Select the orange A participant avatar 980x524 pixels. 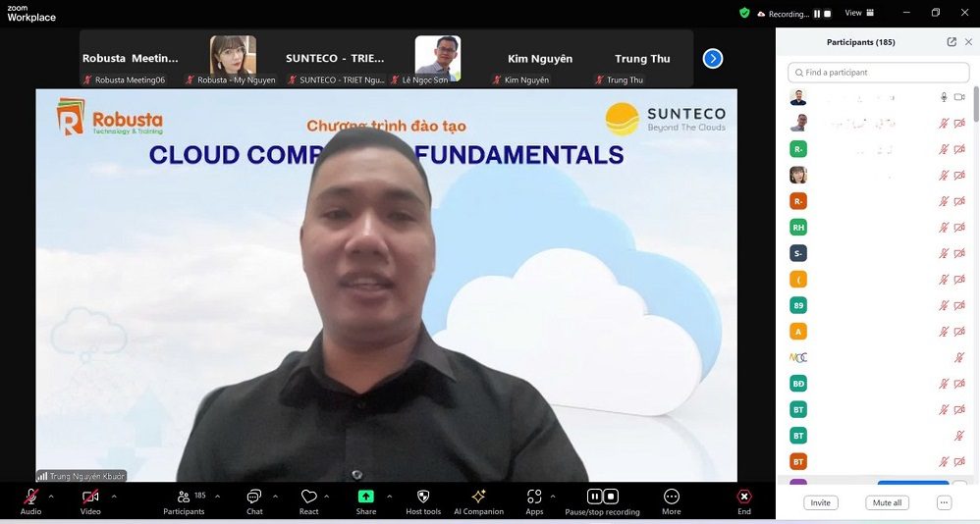(798, 332)
